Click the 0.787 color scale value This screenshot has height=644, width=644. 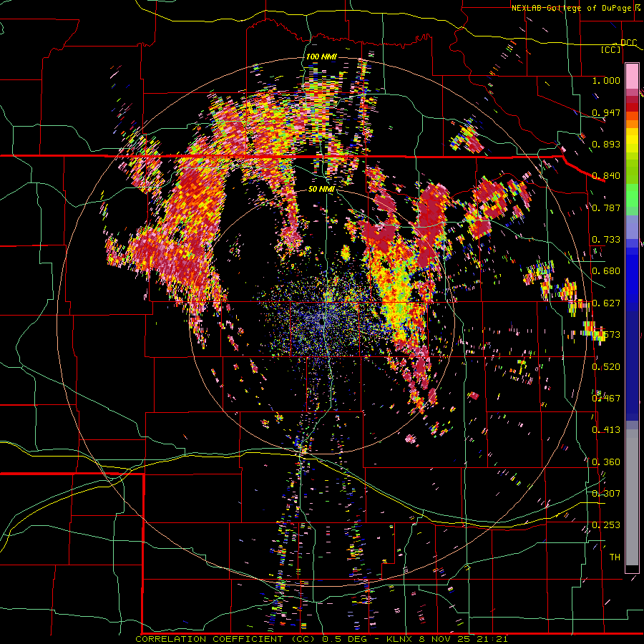click(x=606, y=208)
